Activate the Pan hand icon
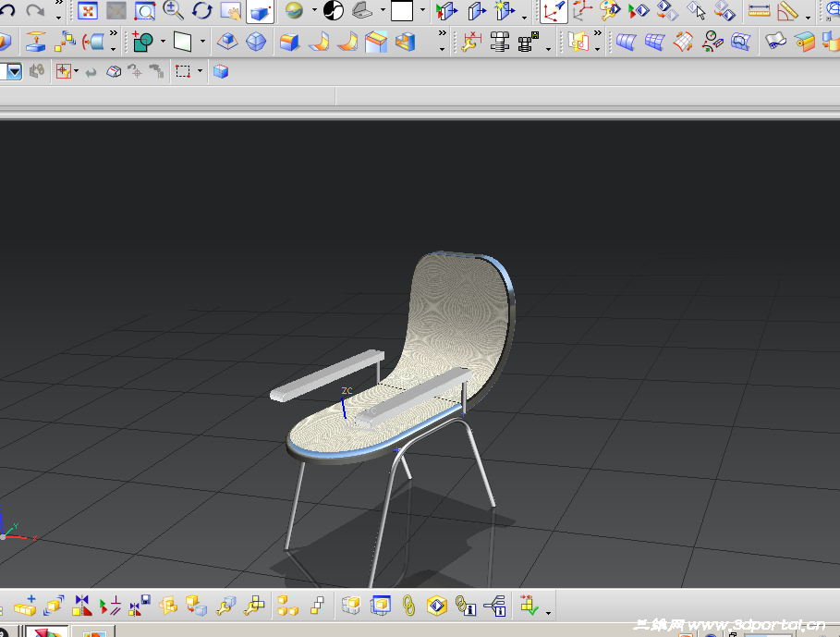The width and height of the screenshot is (840, 637). pyautogui.click(x=231, y=10)
